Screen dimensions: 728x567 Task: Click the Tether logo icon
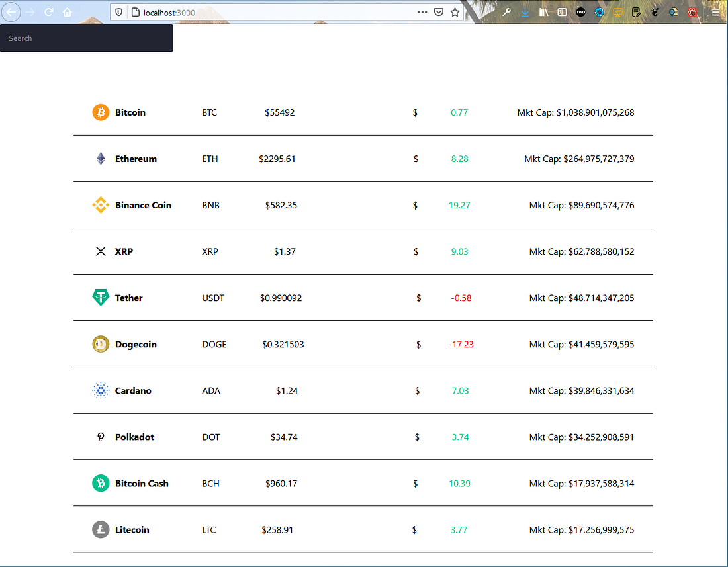pos(101,298)
